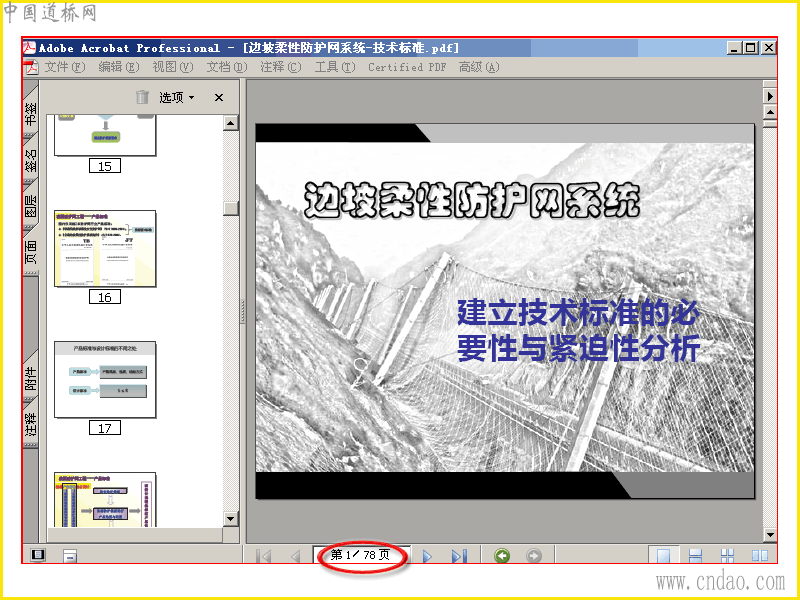Open the 工具(T) menu
Viewport: 800px width, 600px height.
(335, 67)
